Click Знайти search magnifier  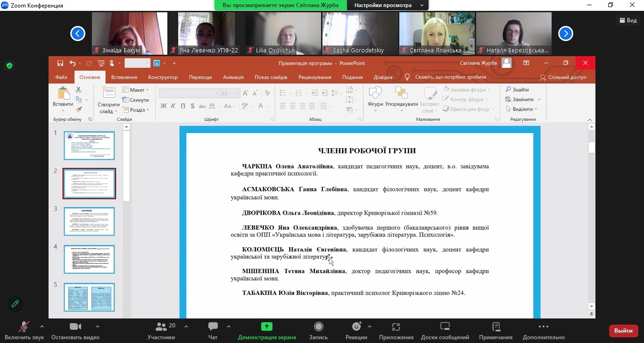tap(517, 90)
